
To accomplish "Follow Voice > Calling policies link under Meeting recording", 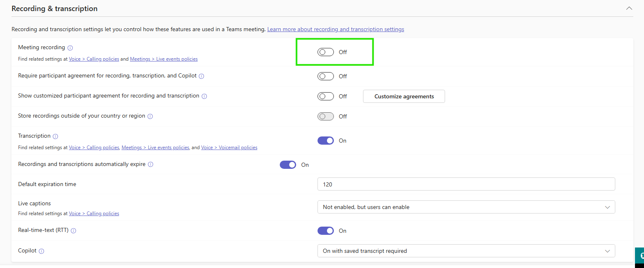I will (x=94, y=59).
